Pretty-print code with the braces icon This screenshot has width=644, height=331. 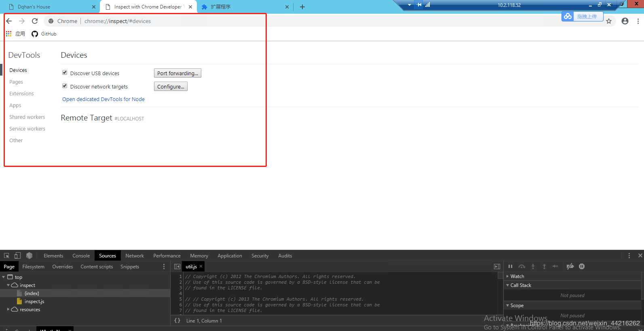(177, 320)
